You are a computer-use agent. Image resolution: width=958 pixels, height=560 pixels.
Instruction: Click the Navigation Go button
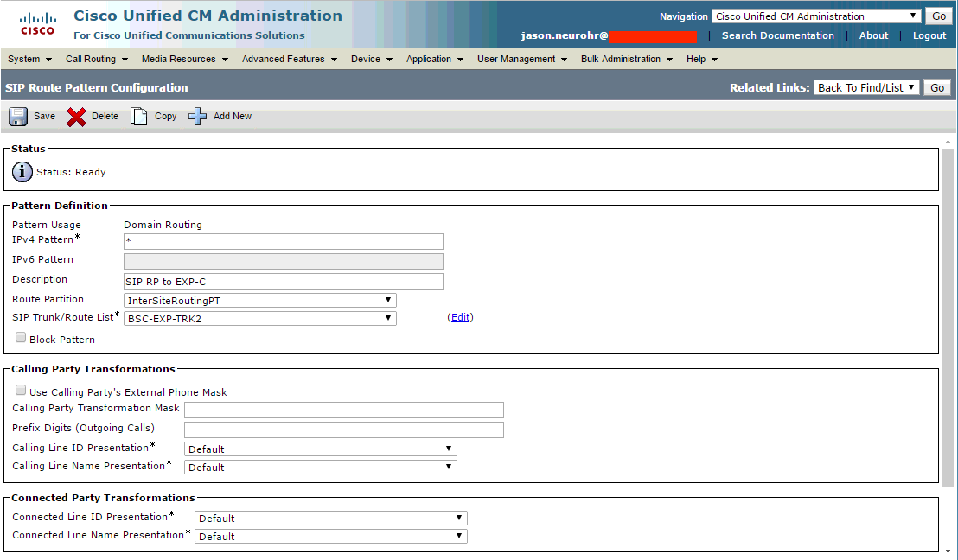click(938, 16)
